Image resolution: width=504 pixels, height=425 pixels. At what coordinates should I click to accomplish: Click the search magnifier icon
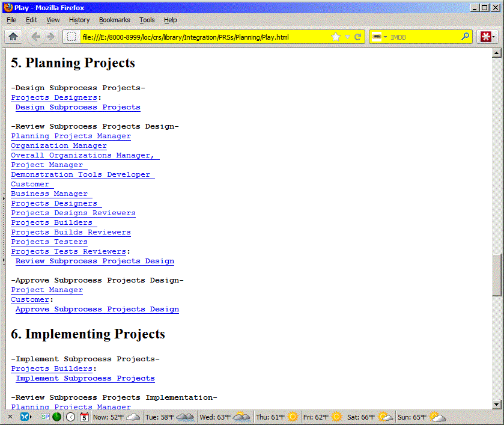(465, 37)
